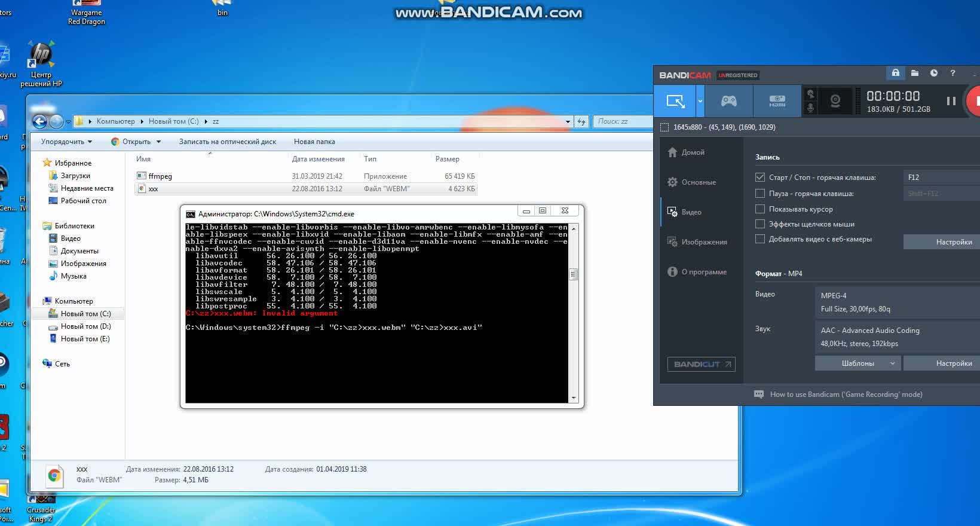This screenshot has height=526, width=980.
Task: Open the Домой tab in Bandicam
Action: (x=686, y=152)
